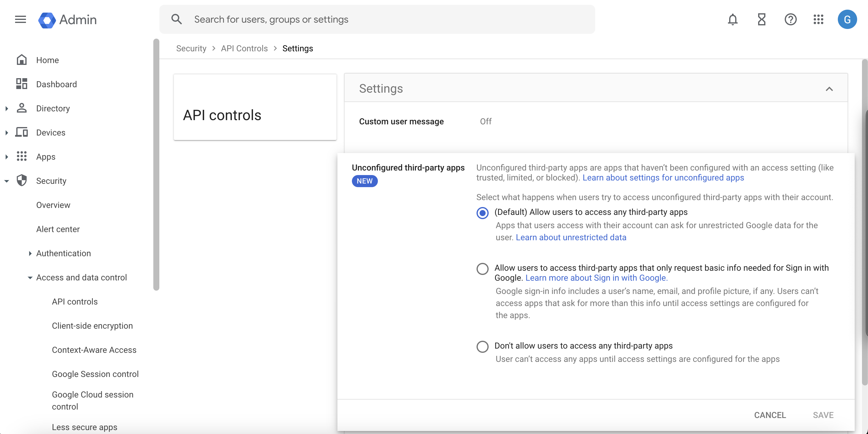Collapse the Settings panel chevron
The image size is (868, 434).
829,89
